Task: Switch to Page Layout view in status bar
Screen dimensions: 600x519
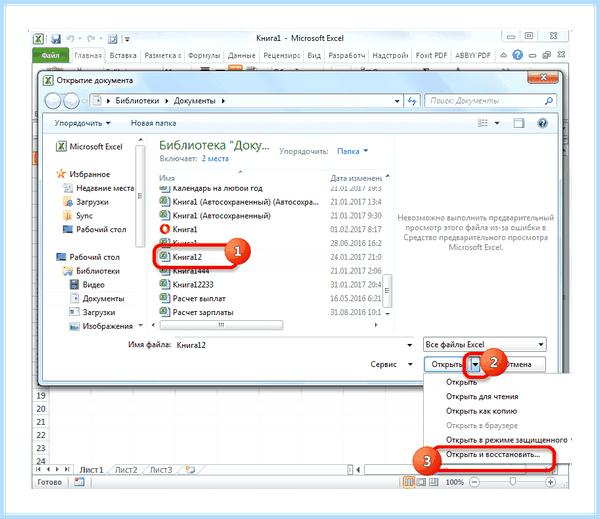Action: [421, 482]
